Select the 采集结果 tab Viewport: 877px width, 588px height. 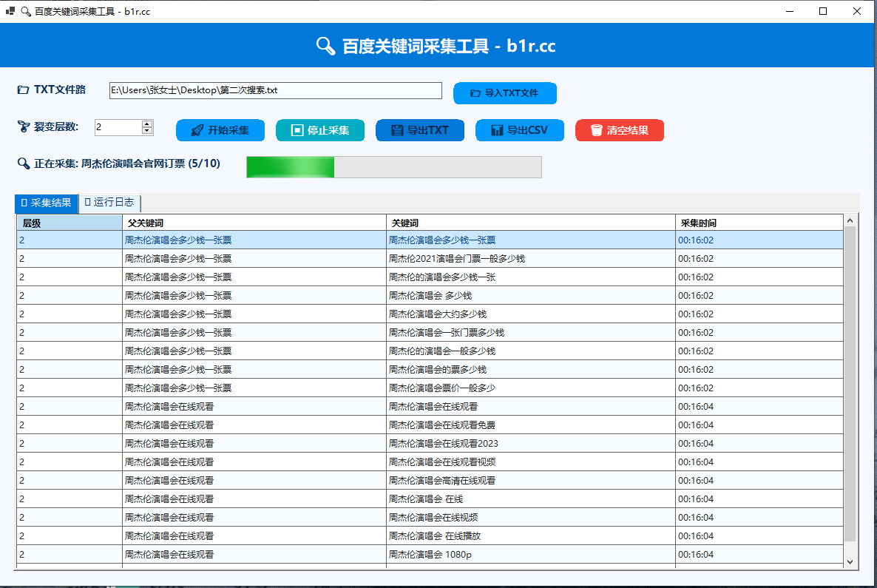(47, 203)
